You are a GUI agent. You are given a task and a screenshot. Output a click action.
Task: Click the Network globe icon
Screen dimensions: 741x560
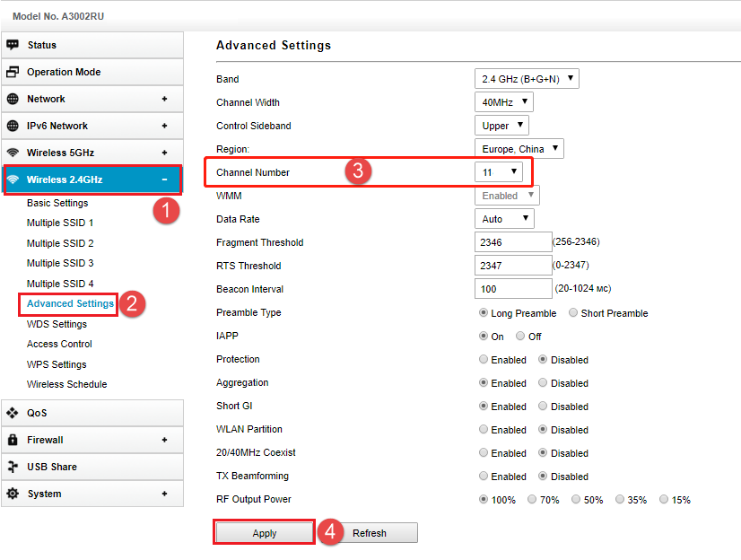click(13, 99)
